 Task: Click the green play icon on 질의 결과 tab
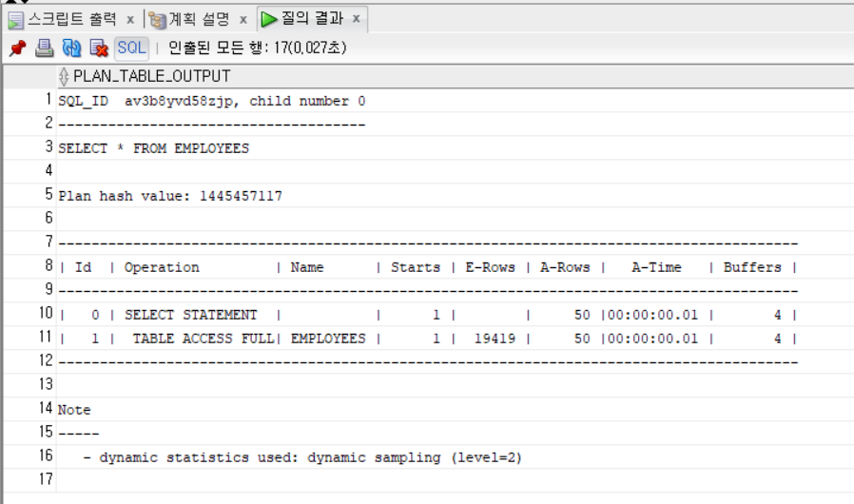coord(268,20)
